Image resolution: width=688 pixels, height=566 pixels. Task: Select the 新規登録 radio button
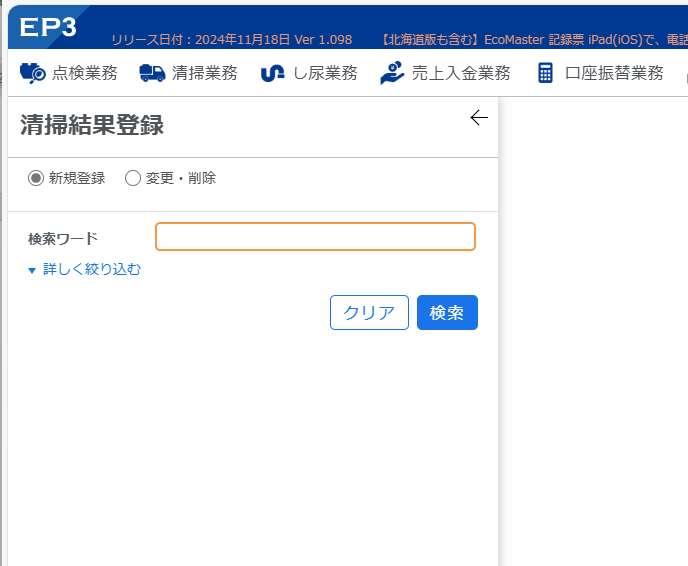tap(36, 178)
